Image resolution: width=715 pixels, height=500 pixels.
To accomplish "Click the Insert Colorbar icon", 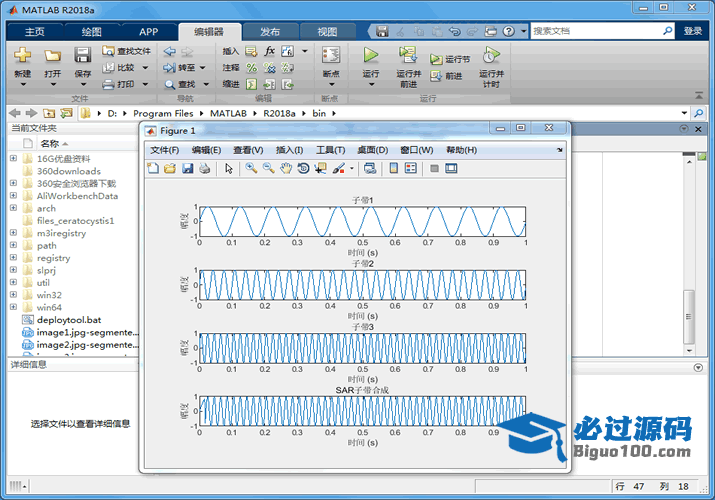I will click(394, 168).
